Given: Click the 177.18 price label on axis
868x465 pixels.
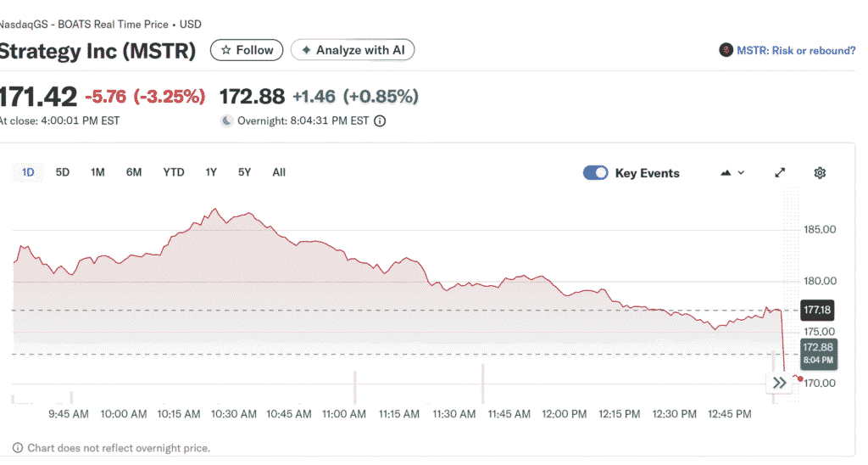Looking at the screenshot, I should (x=816, y=311).
